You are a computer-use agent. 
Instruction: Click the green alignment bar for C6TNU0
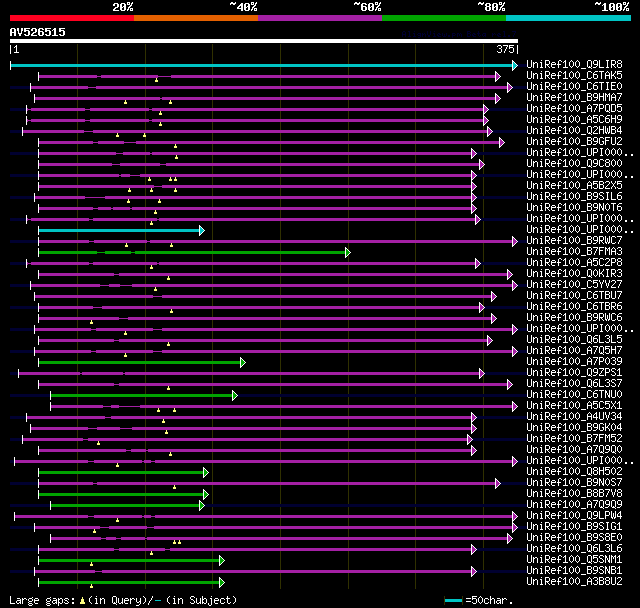pyautogui.click(x=144, y=395)
